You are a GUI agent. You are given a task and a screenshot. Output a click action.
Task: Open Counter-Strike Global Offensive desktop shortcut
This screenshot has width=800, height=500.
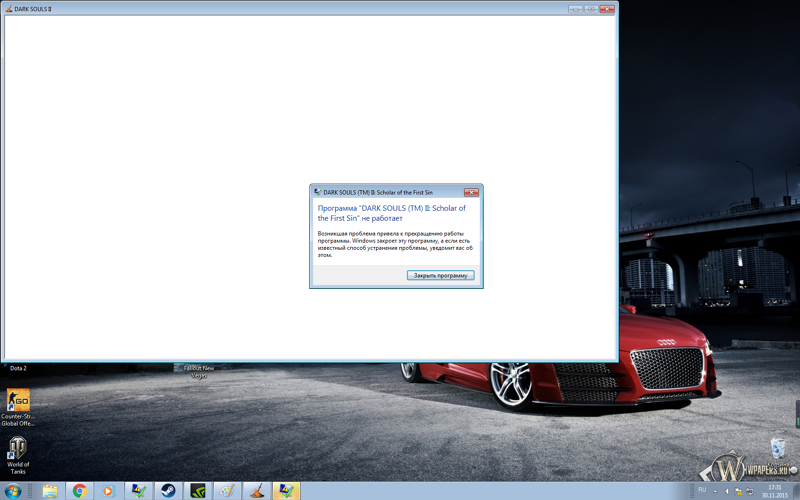[x=18, y=407]
